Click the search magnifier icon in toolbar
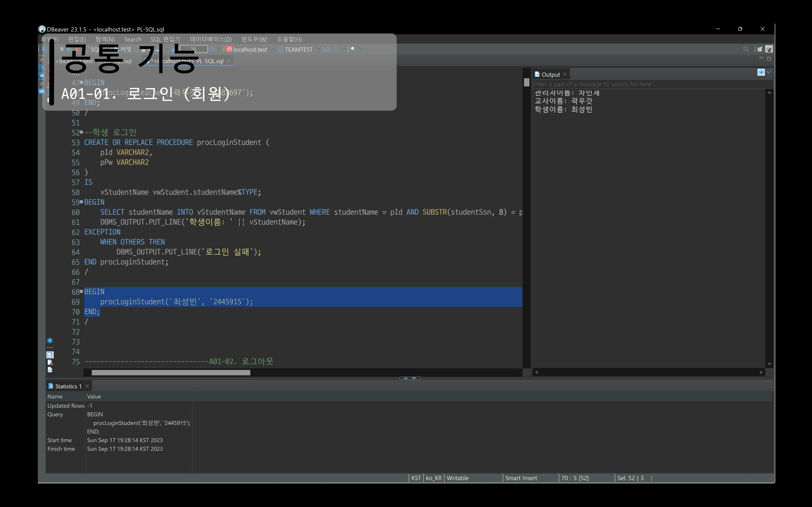812x507 pixels. 746,49
